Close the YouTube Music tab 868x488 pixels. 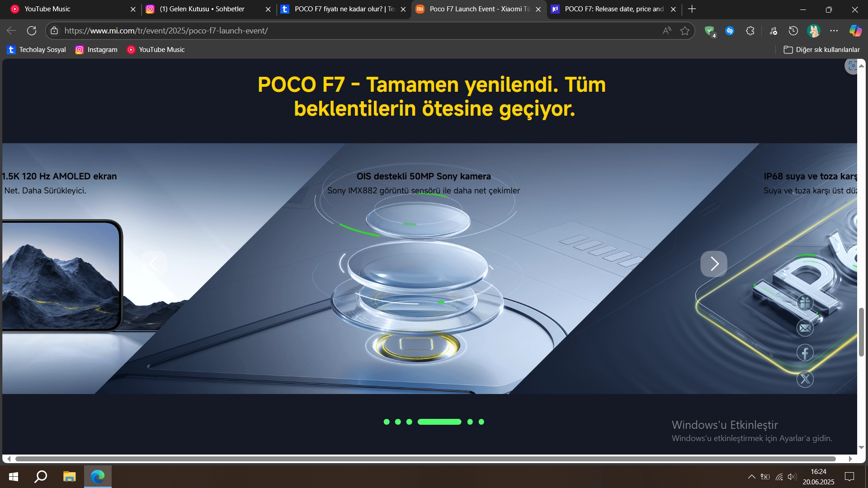(133, 9)
